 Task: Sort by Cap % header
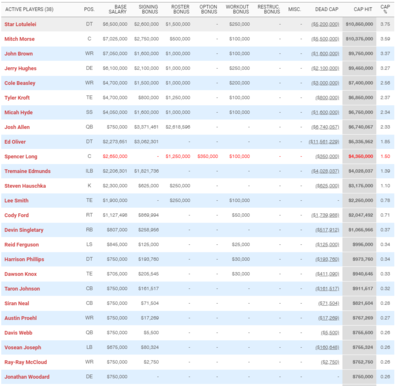point(385,9)
